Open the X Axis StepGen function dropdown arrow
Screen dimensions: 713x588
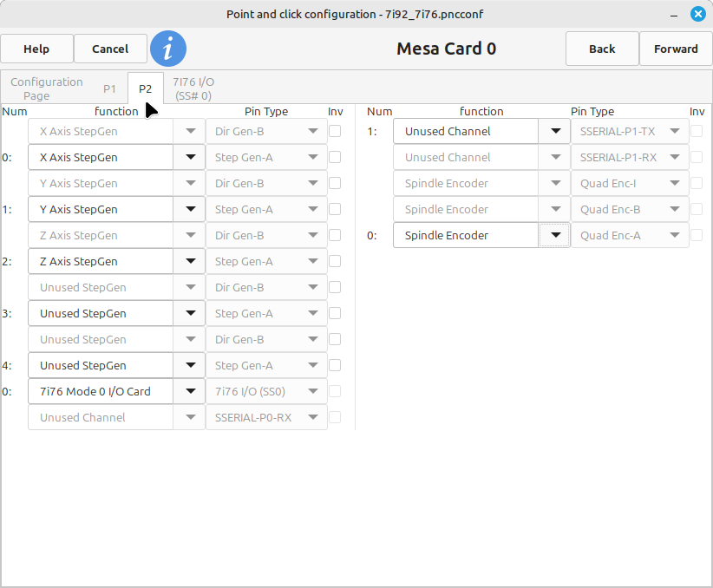pos(189,157)
